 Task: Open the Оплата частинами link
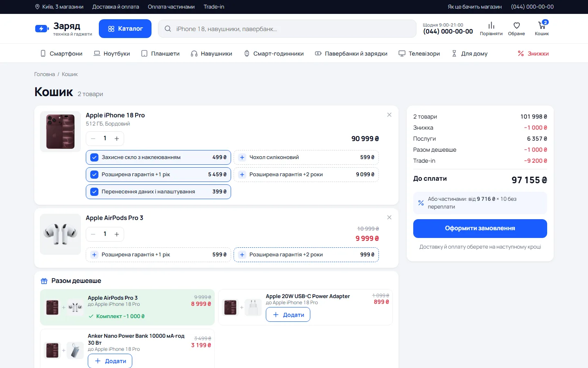point(171,7)
